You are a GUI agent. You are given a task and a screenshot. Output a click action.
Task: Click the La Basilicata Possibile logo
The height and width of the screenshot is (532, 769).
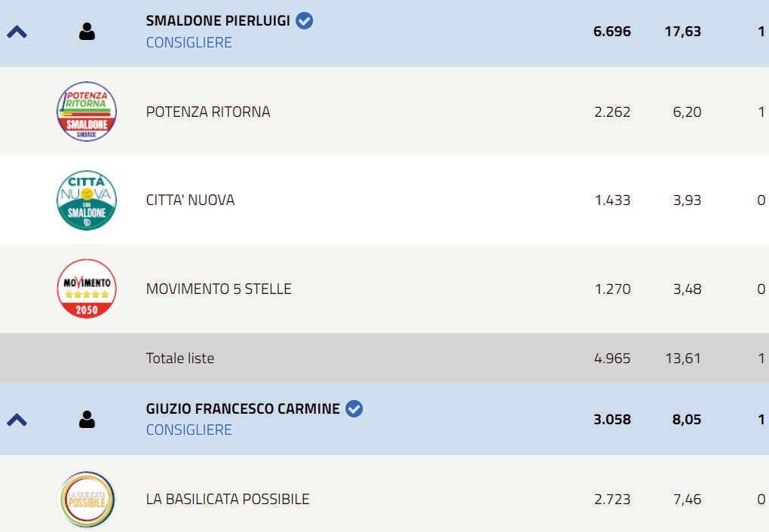coord(87,499)
